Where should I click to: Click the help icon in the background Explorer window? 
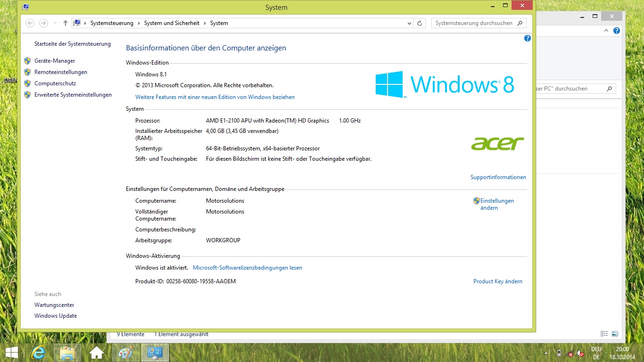[617, 31]
